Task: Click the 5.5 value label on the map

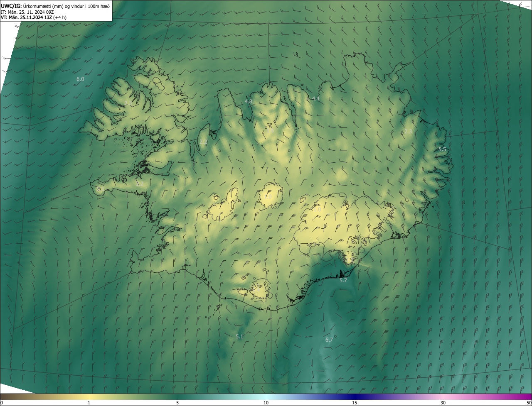Action: [x=442, y=149]
